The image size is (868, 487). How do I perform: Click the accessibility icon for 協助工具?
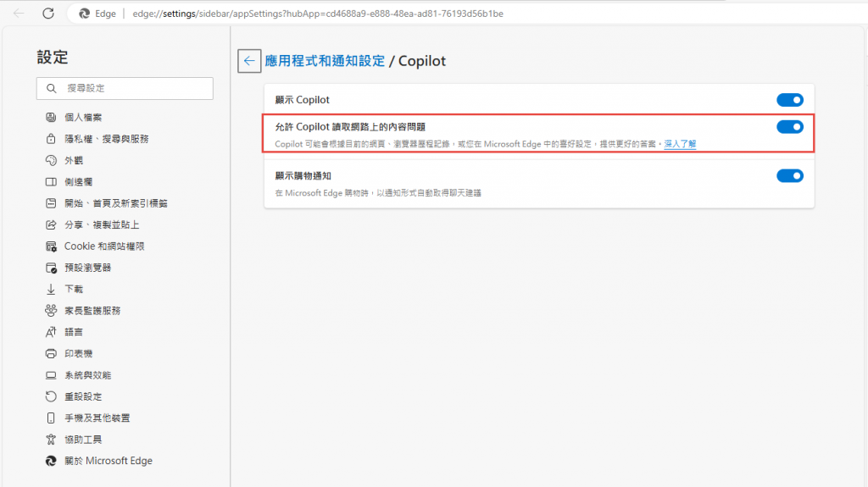51,440
